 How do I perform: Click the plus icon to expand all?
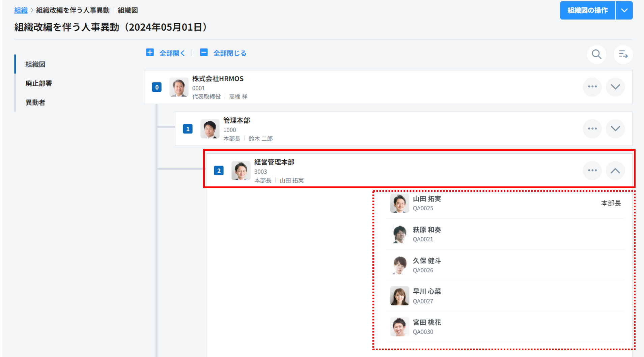click(x=150, y=53)
